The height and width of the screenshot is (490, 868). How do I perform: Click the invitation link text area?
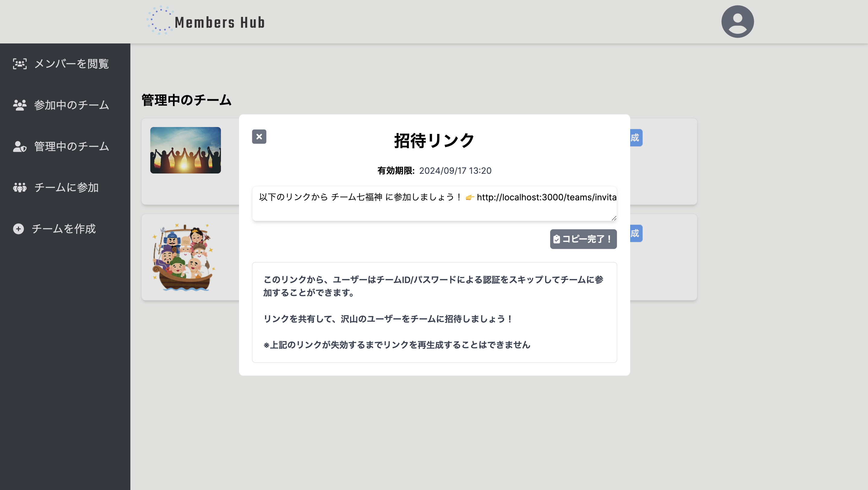tap(434, 203)
